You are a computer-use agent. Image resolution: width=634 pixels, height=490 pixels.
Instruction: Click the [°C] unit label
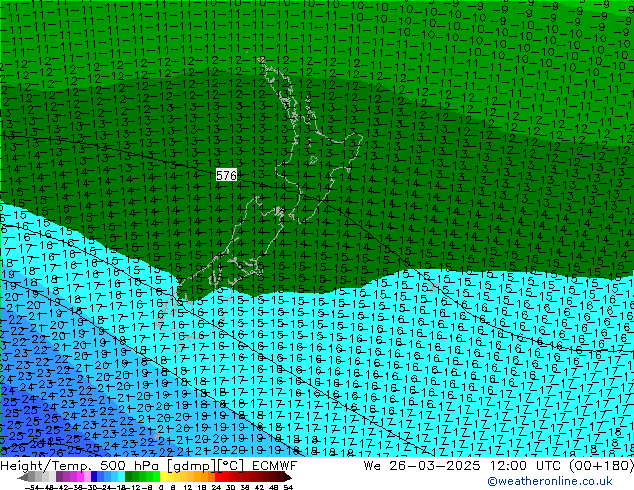(230, 466)
